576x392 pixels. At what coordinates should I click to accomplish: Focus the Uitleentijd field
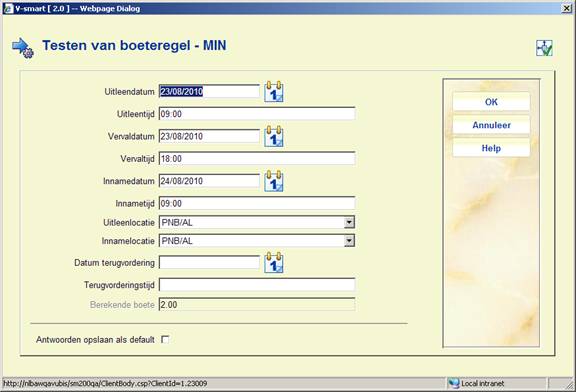pyautogui.click(x=257, y=114)
